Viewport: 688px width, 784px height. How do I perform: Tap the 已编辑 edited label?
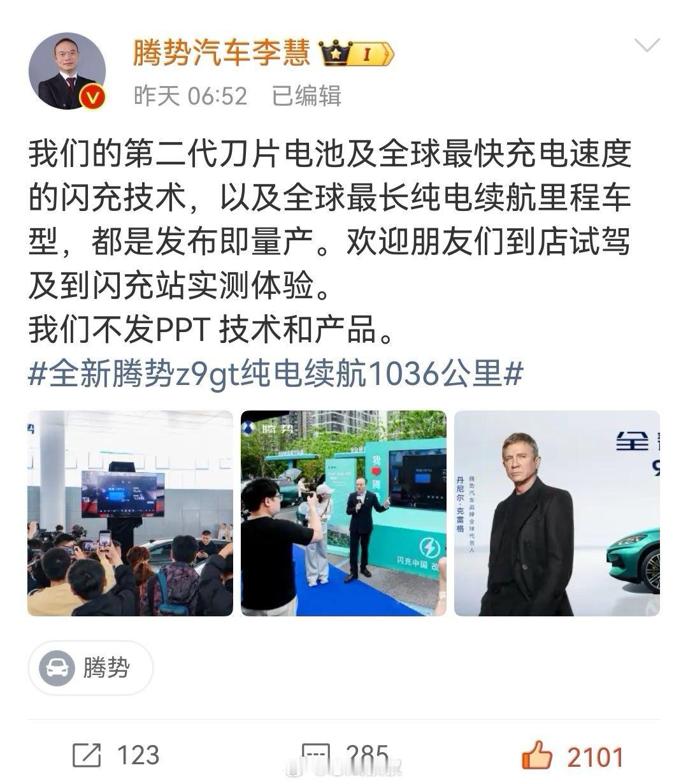[x=306, y=96]
